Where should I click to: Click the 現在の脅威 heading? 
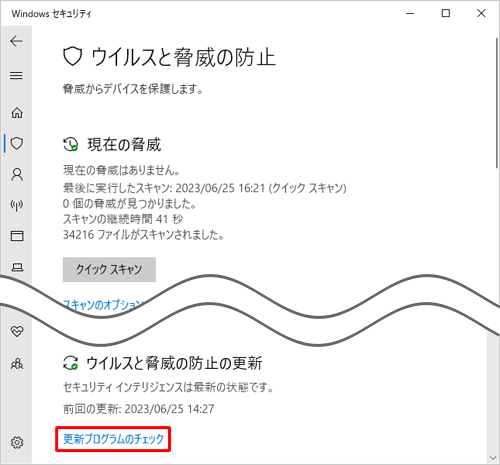pos(124,145)
